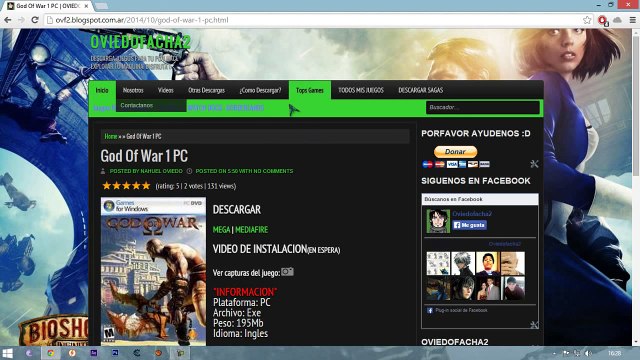Open orange circle app in taskbar
Image resolution: width=640 pixels, height=360 pixels.
click(72, 353)
